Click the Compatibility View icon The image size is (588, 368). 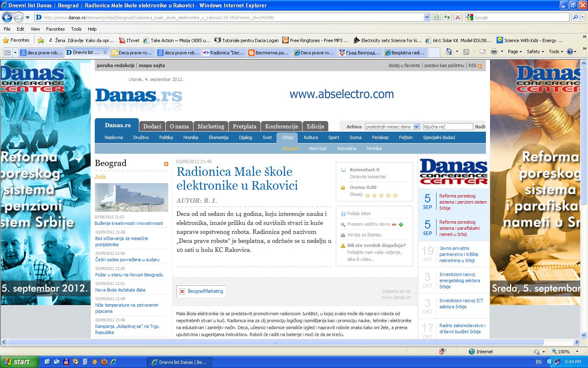click(437, 17)
